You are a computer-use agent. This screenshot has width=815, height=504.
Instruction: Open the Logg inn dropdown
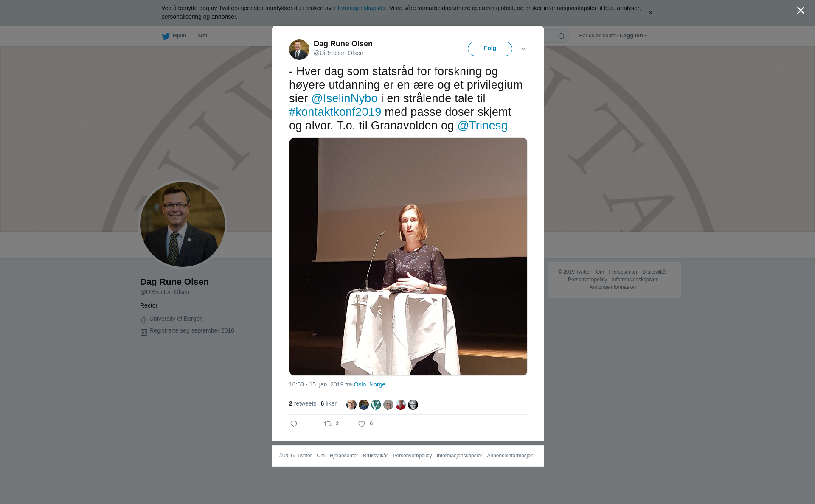[633, 36]
